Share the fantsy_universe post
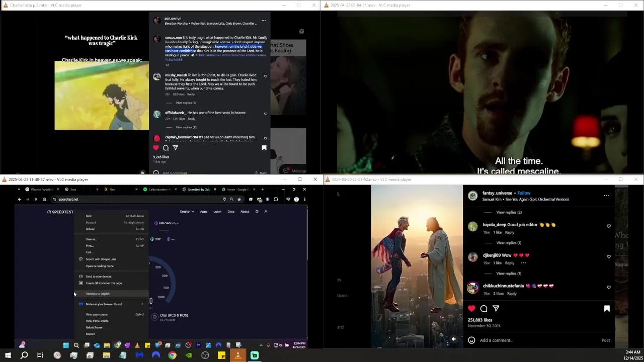644x362 pixels. pos(496,309)
